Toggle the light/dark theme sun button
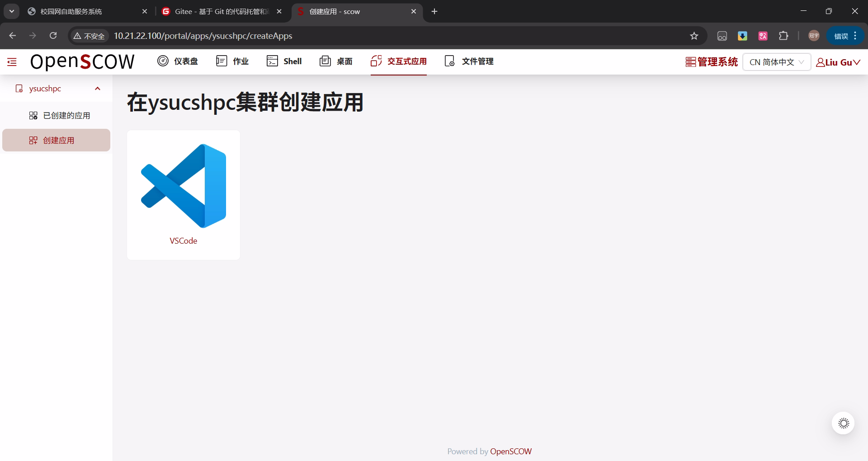868x461 pixels. (x=843, y=423)
